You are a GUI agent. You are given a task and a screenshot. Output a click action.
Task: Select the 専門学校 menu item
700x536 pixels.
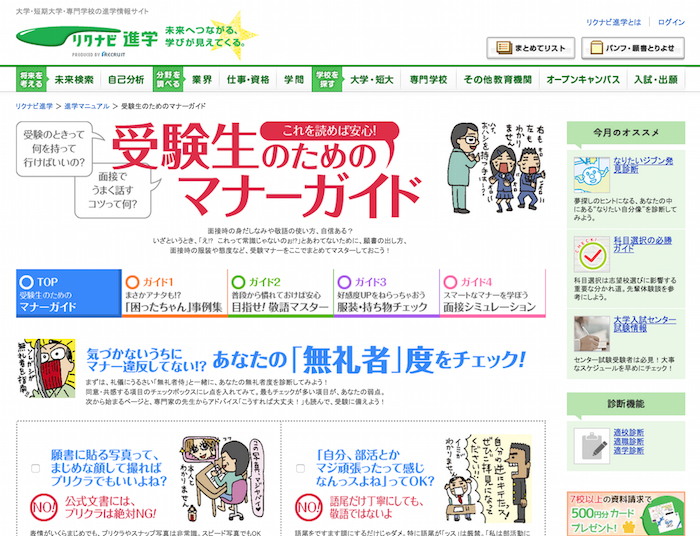(429, 80)
